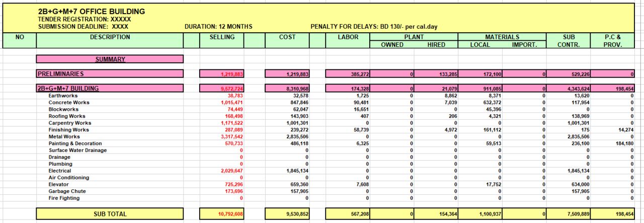Click building sub contr. value 4,343,624
Viewport: 644px width, 223px height.
(569, 89)
